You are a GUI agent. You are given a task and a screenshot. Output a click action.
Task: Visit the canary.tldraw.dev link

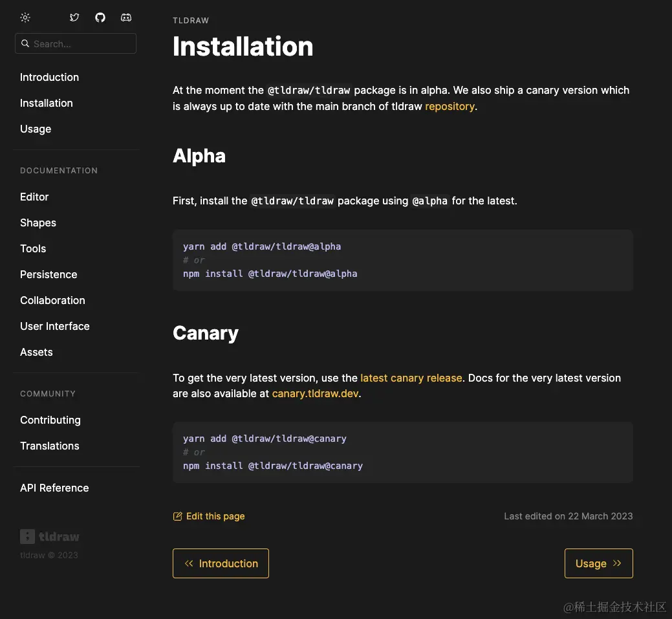315,393
